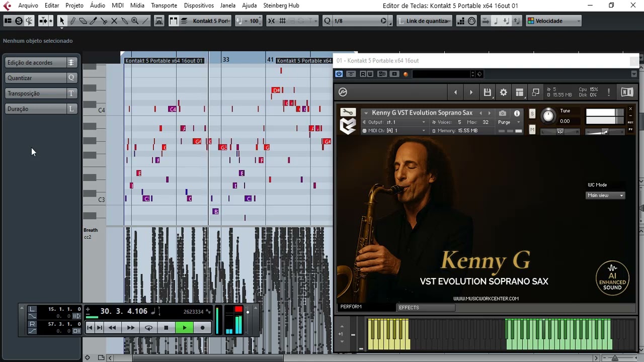
Task: Open the Projeto menu
Action: pyautogui.click(x=74, y=6)
